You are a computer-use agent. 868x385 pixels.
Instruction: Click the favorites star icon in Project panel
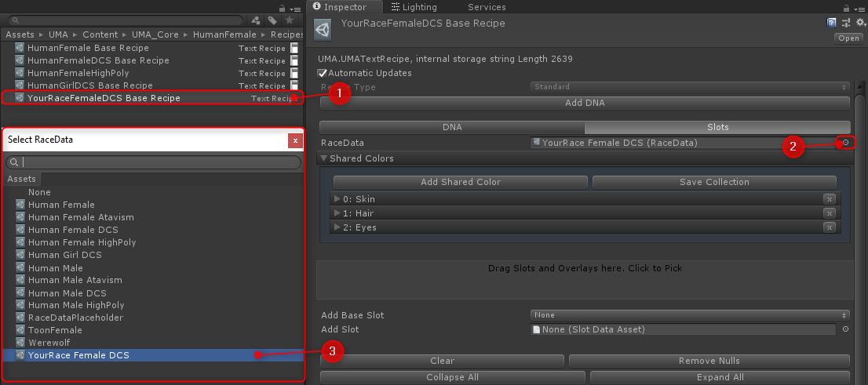pos(290,20)
